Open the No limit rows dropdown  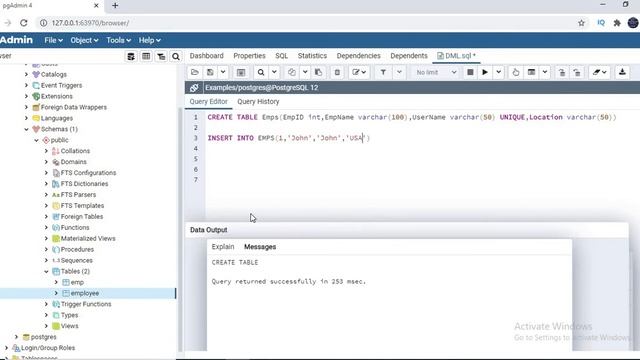click(x=436, y=72)
